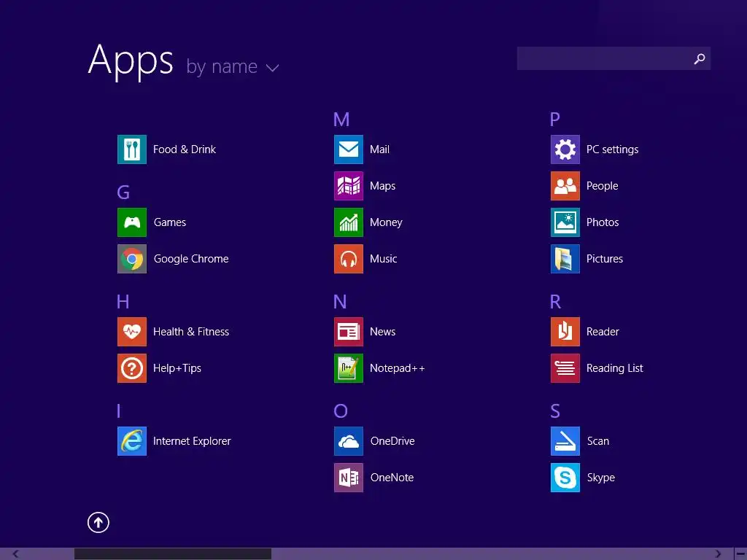Select the G group letter header
Image resolution: width=747 pixels, height=560 pixels.
point(123,192)
